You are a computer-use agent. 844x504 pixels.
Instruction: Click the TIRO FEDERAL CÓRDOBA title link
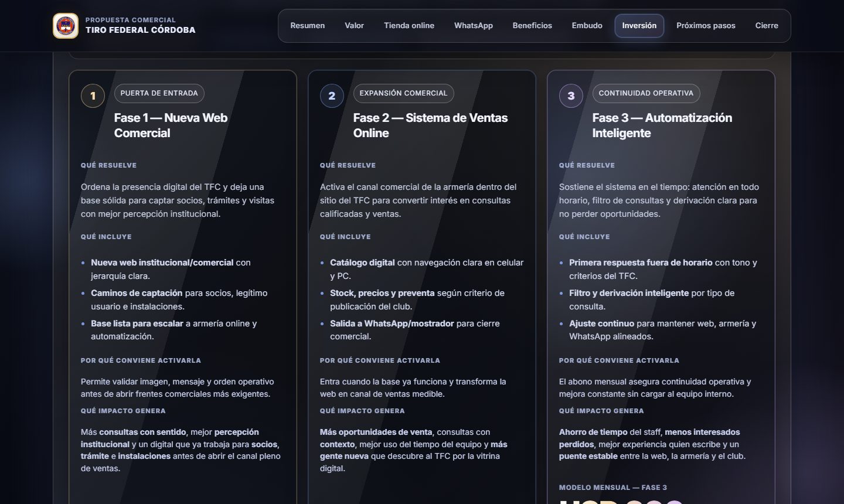coord(141,30)
